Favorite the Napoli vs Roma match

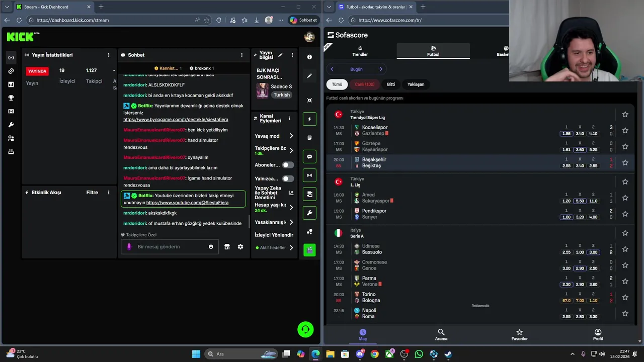coord(625,314)
